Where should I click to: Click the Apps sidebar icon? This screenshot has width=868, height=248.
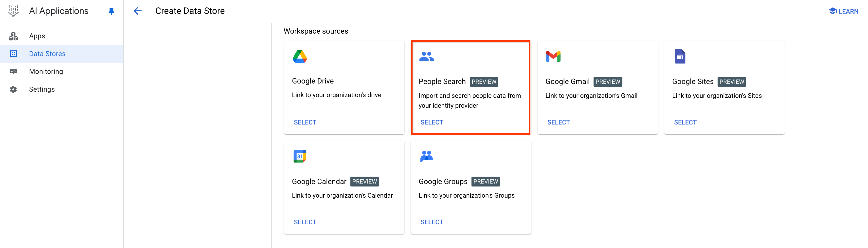pos(13,36)
